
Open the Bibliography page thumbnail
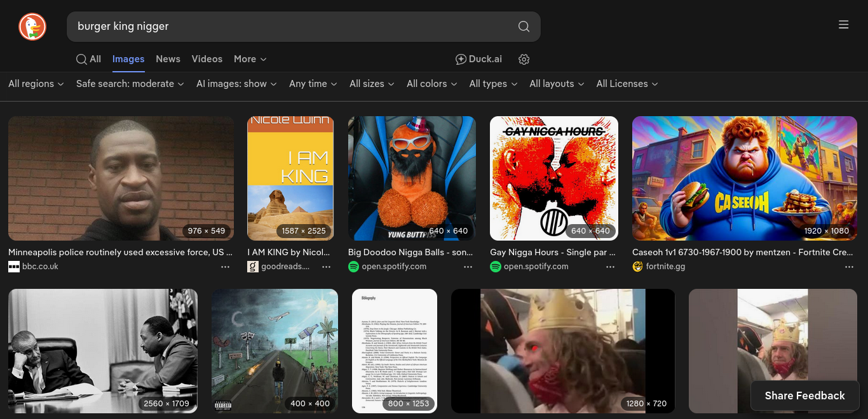[395, 351]
